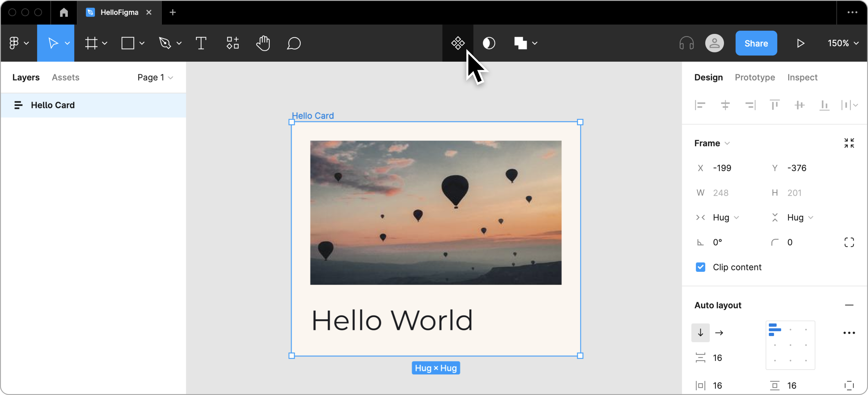Select Hello Card layer
868x395 pixels.
[53, 105]
